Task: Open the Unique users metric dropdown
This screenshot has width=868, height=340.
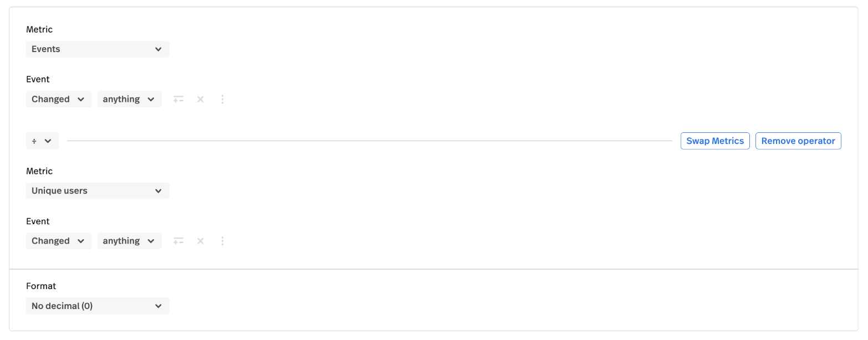Action: point(97,191)
